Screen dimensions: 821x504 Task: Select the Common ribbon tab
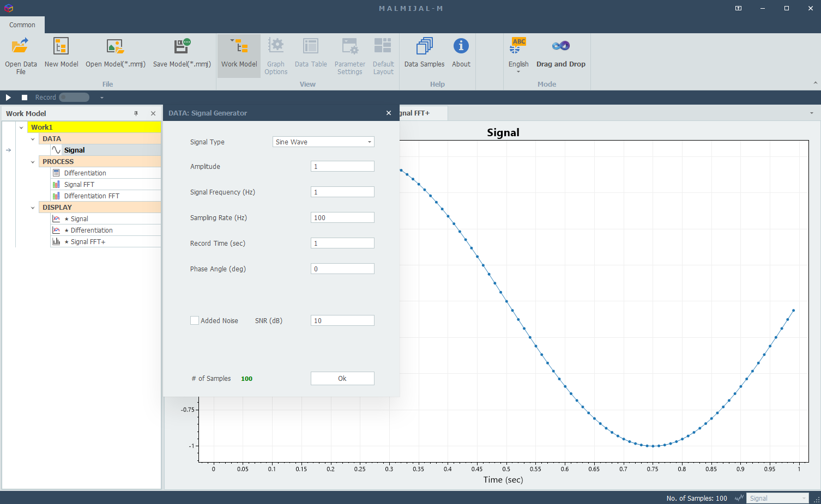coord(22,25)
